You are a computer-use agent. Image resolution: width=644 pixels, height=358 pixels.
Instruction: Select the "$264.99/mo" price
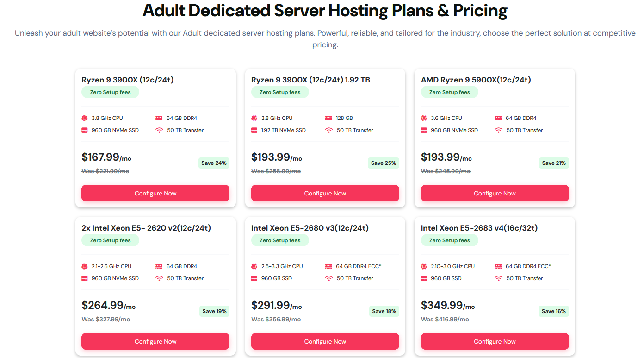coord(109,306)
